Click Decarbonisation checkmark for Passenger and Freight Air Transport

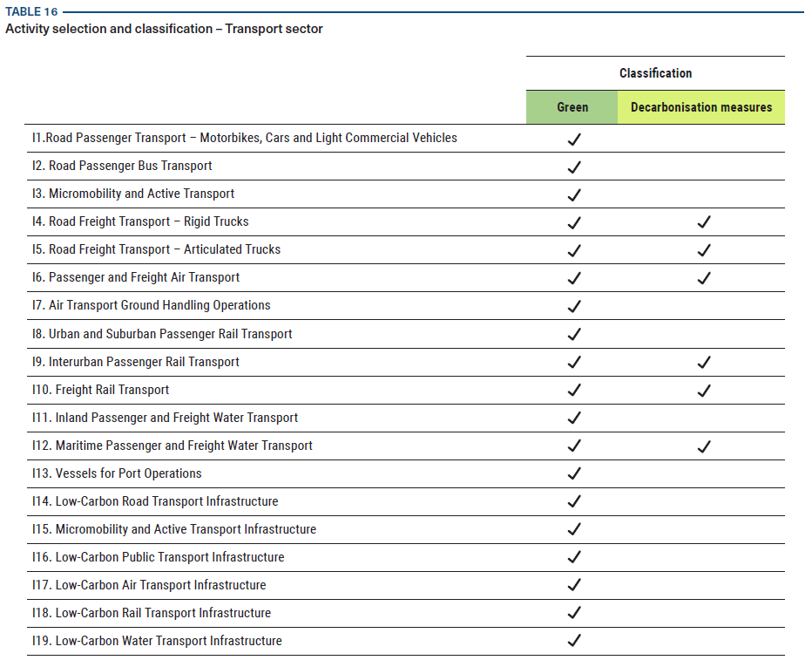click(x=704, y=278)
